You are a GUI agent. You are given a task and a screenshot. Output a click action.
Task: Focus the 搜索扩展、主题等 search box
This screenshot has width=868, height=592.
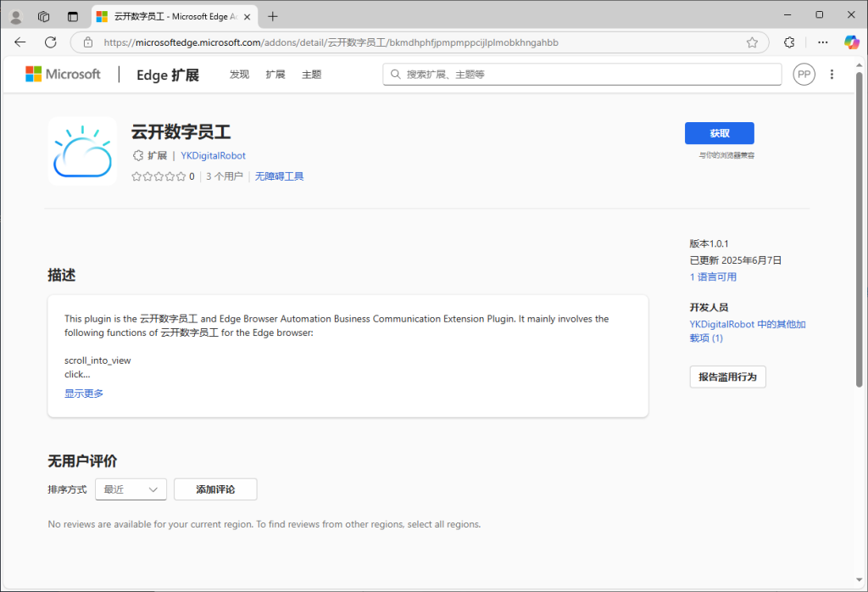[581, 74]
